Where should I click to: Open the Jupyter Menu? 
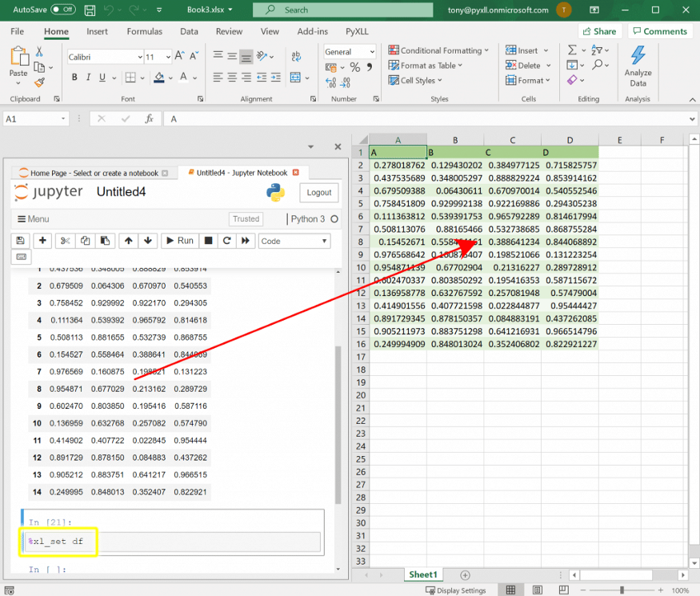(x=33, y=218)
